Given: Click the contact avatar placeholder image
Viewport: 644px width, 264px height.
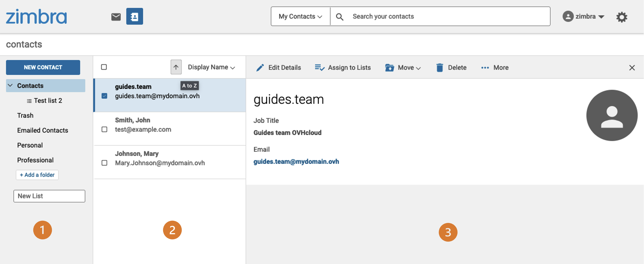Looking at the screenshot, I should click(x=612, y=115).
